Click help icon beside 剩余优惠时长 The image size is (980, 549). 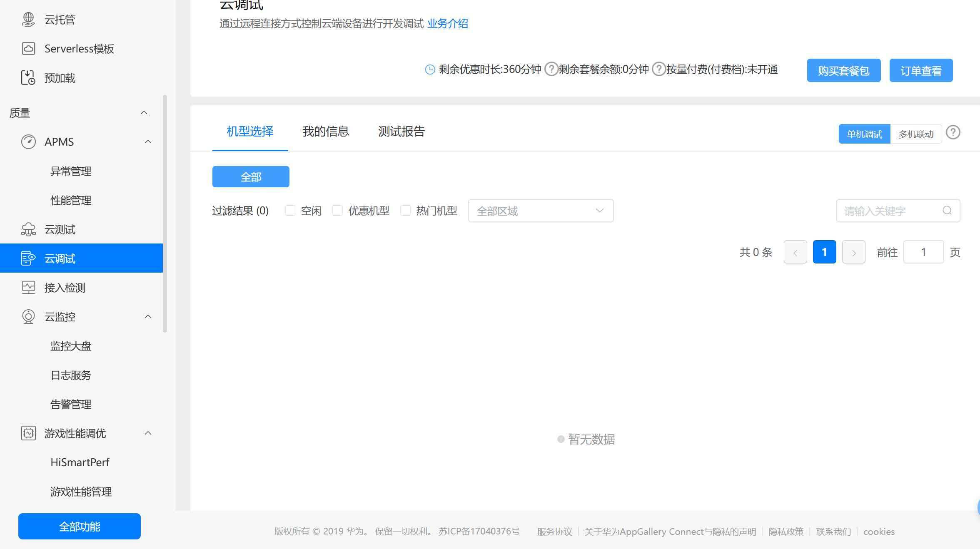click(551, 69)
